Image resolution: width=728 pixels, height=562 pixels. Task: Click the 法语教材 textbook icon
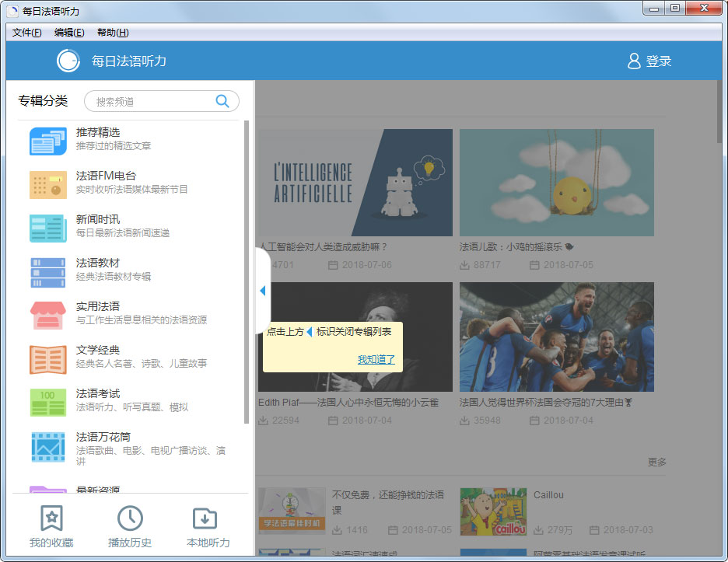click(x=48, y=272)
